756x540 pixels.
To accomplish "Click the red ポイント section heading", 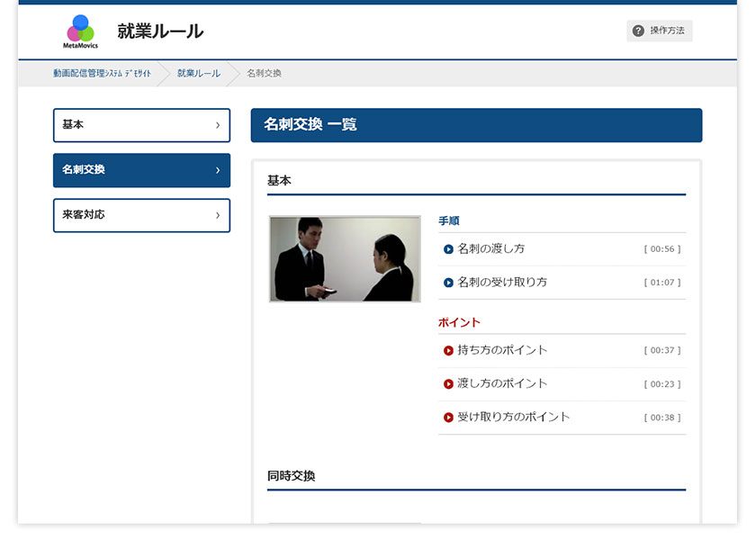I will pyautogui.click(x=459, y=322).
